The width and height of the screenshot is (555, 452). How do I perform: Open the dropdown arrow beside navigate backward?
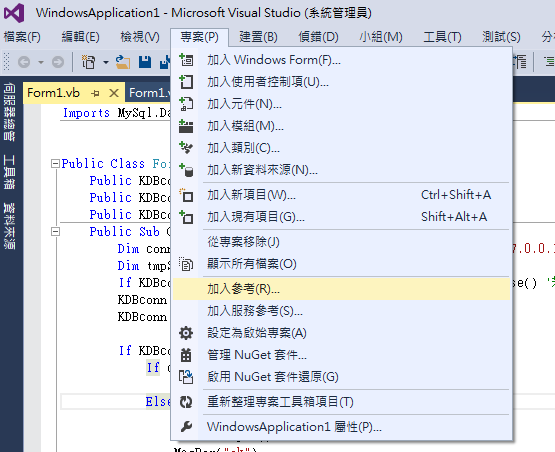(41, 63)
